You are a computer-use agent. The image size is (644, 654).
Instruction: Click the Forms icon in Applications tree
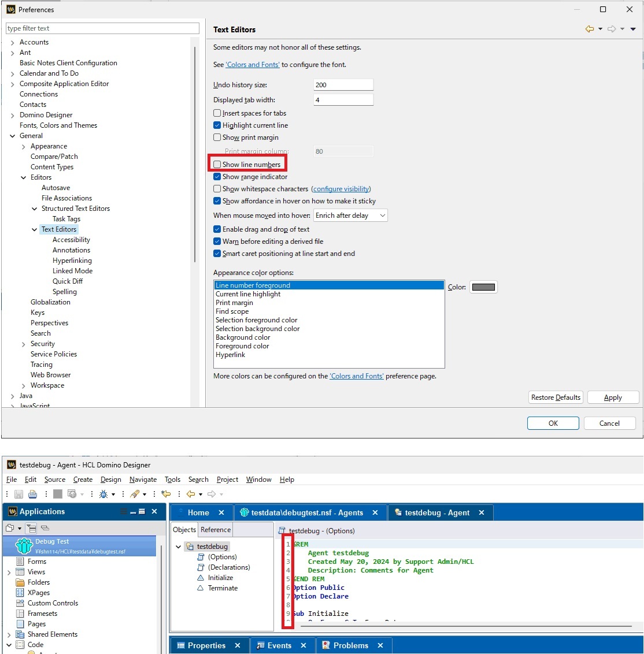coord(20,562)
